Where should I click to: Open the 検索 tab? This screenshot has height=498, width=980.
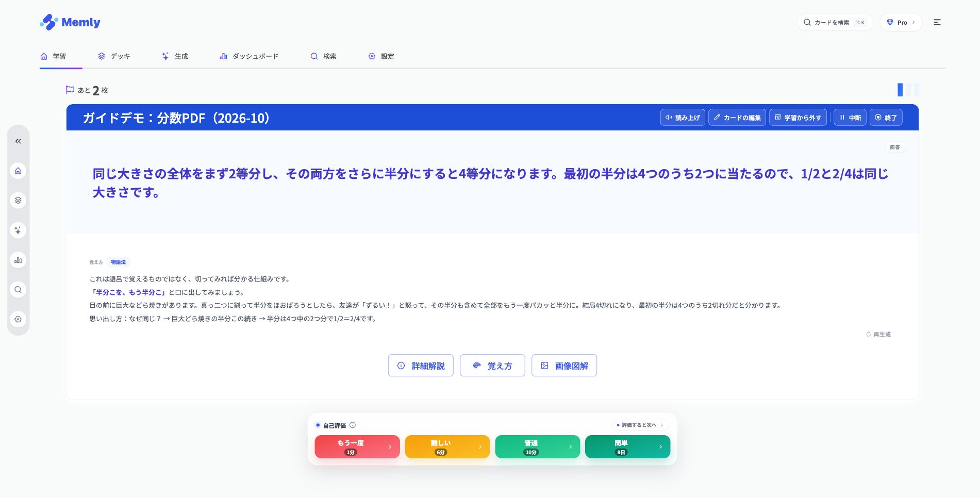point(323,56)
